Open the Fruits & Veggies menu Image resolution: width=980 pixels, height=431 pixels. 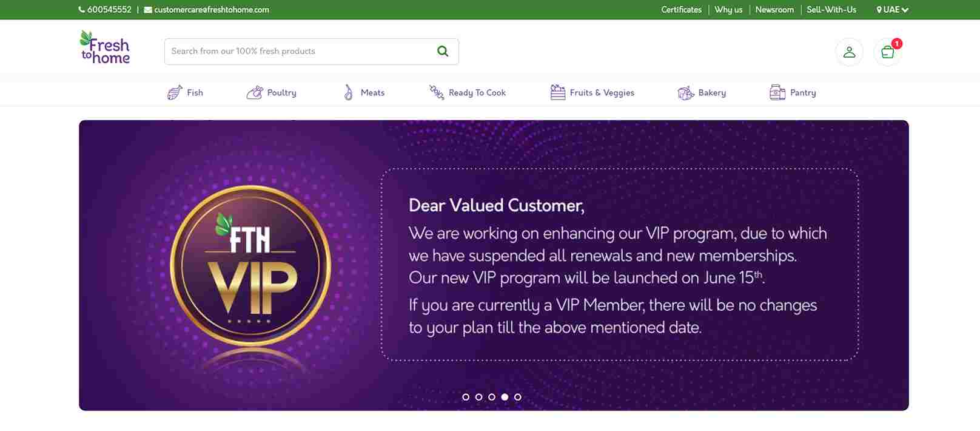(x=602, y=93)
